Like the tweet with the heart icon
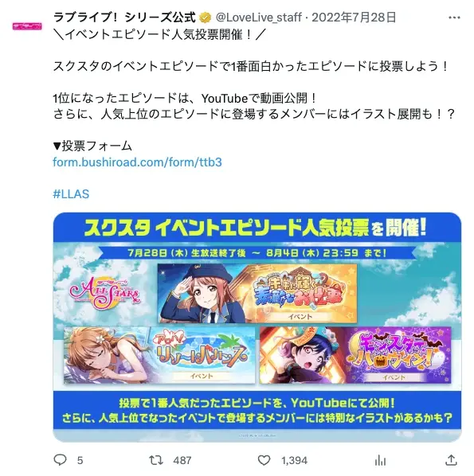The image size is (474, 476). (264, 460)
